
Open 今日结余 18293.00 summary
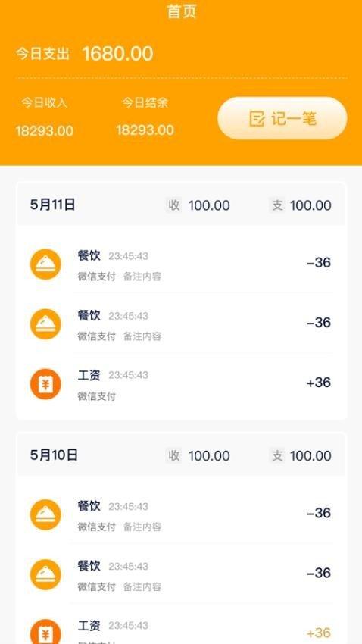coord(145,117)
